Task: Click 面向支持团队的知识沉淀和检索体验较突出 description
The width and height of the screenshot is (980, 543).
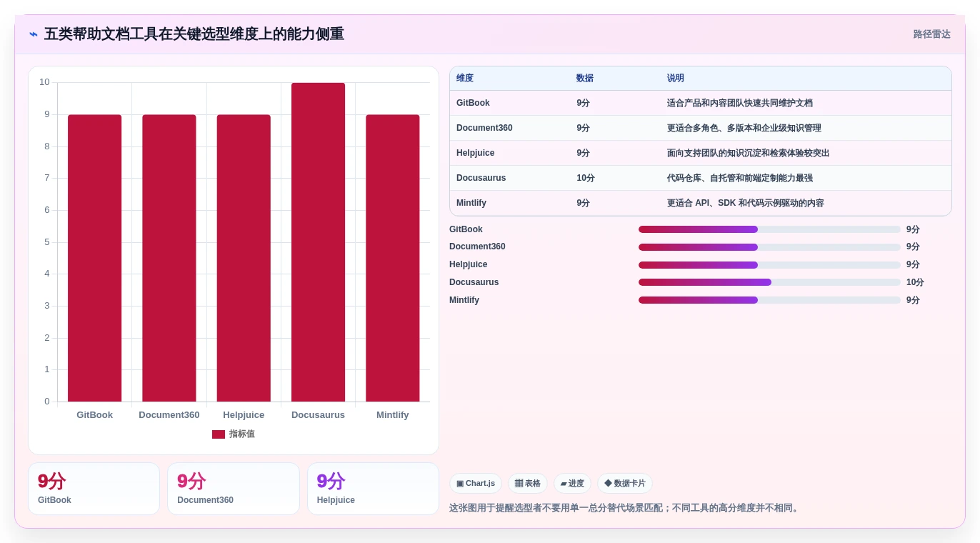Action: [749, 153]
